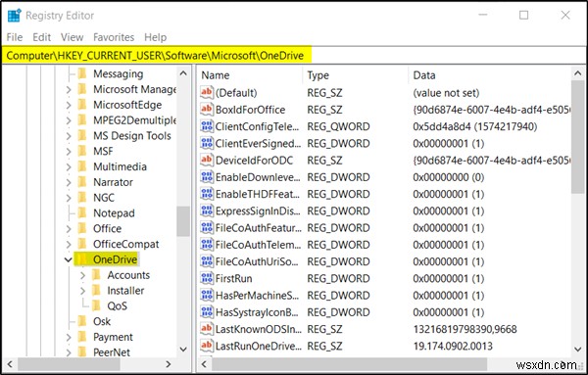The height and width of the screenshot is (375, 588).
Task: Click the DeviceIdForODC string icon
Action: pos(207,160)
